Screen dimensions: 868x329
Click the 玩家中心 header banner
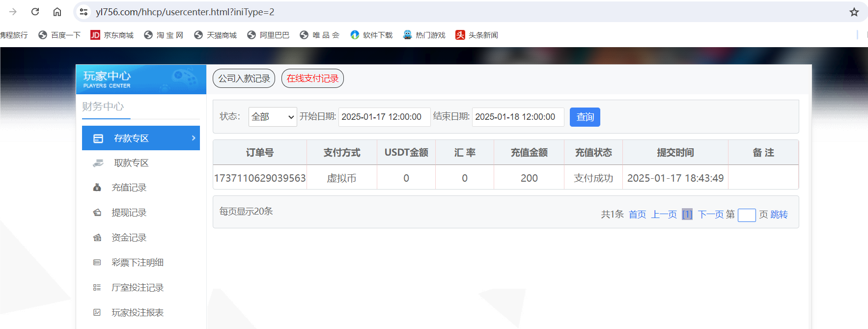tap(141, 79)
